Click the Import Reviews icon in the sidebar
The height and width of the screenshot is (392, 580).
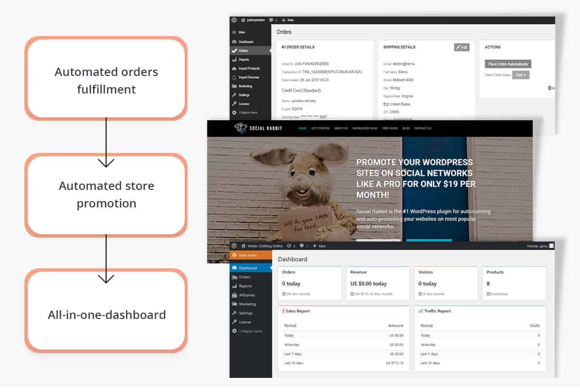coord(234,77)
